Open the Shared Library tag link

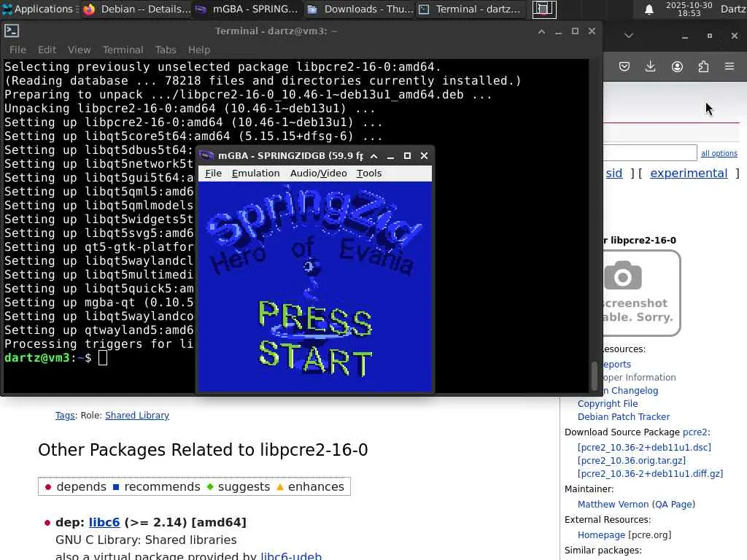click(x=136, y=415)
